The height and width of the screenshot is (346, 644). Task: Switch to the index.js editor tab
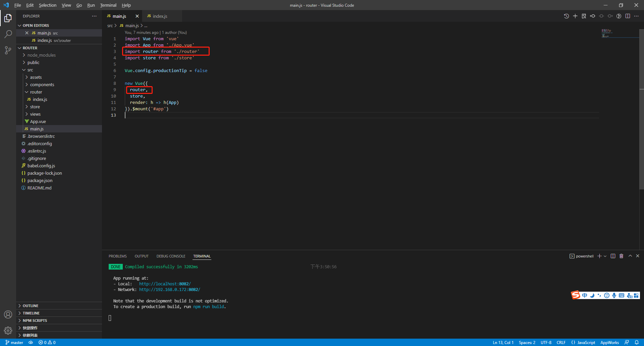162,16
